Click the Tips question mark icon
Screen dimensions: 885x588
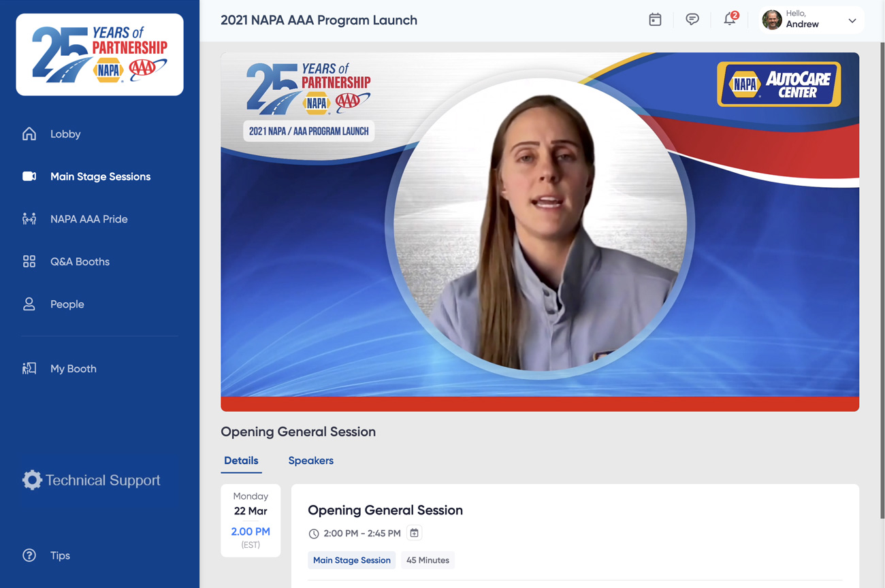29,555
